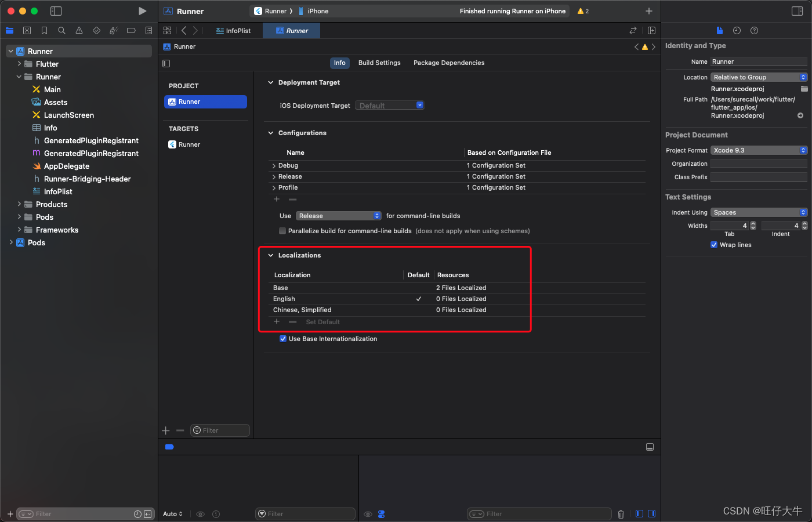Click the Organization text field
This screenshot has width=812, height=522.
(x=759, y=164)
